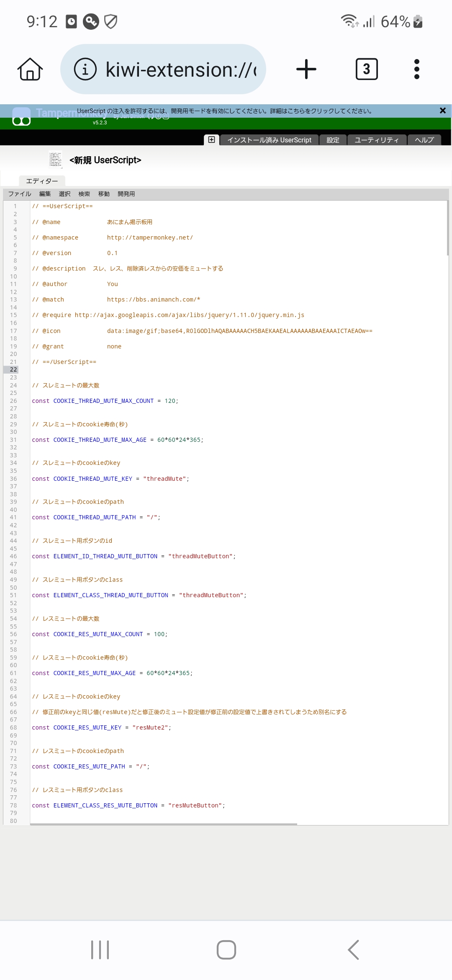
Task: Expand the 検索 menu
Action: (x=84, y=194)
